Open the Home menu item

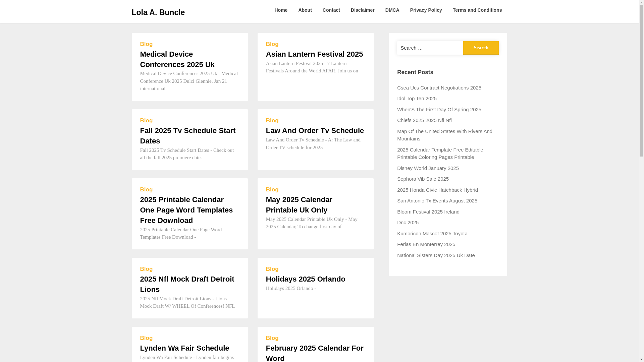point(281,10)
